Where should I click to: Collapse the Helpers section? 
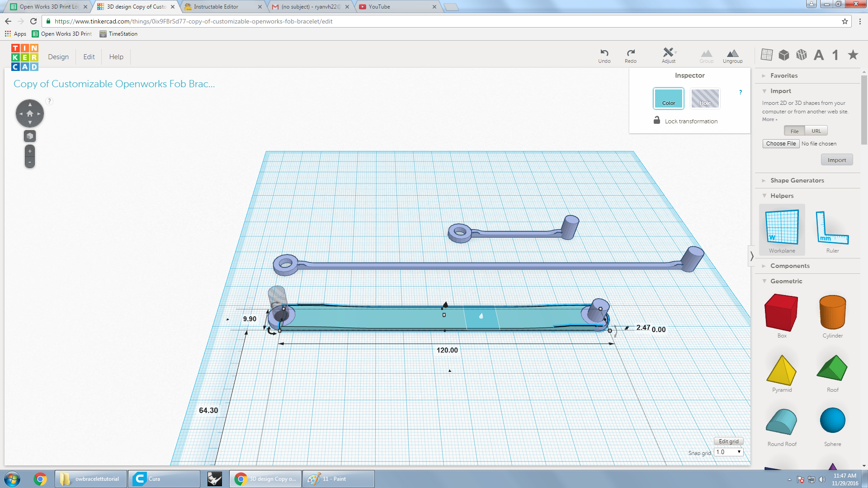(782, 196)
